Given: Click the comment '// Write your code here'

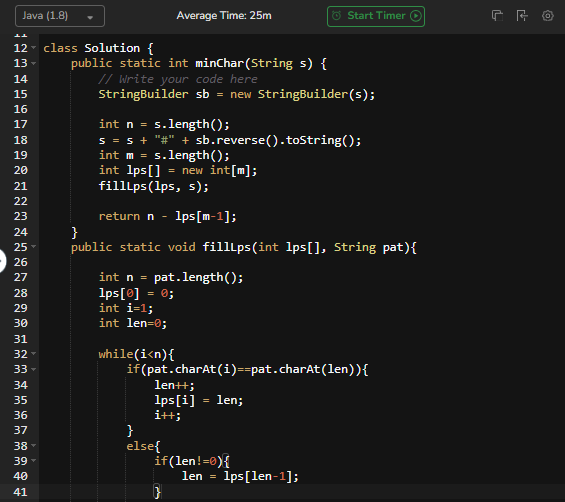Looking at the screenshot, I should [178, 79].
